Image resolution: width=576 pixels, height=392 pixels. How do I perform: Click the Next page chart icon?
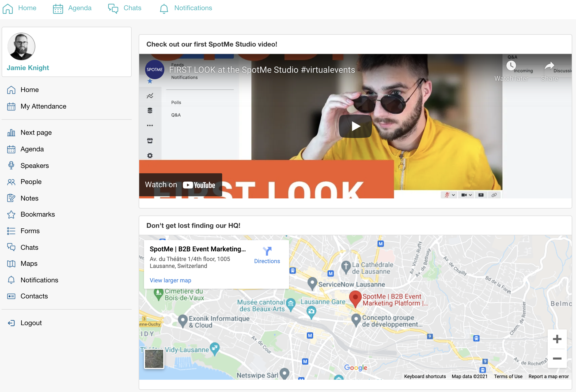11,133
